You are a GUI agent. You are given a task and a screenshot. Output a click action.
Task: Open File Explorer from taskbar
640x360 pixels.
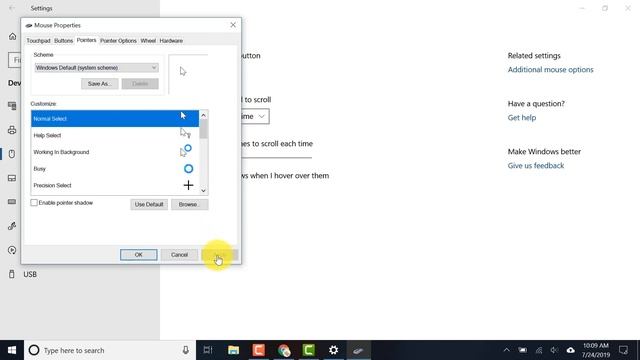point(233,350)
